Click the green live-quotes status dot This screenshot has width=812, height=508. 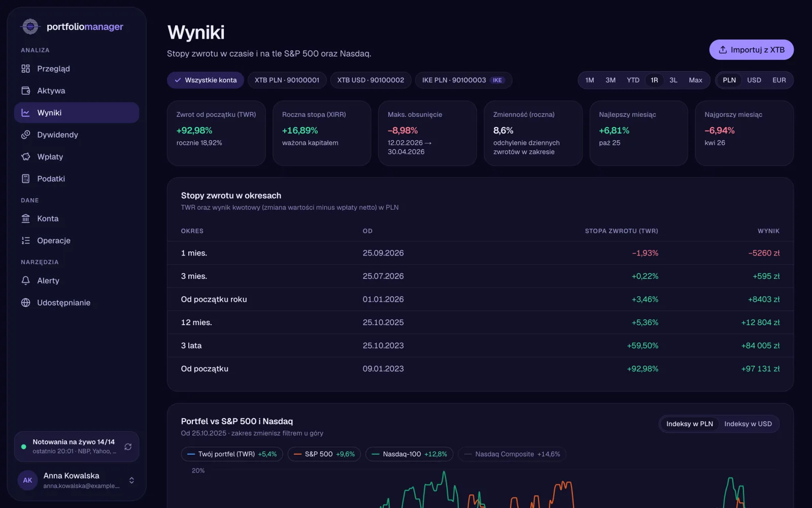pyautogui.click(x=23, y=447)
